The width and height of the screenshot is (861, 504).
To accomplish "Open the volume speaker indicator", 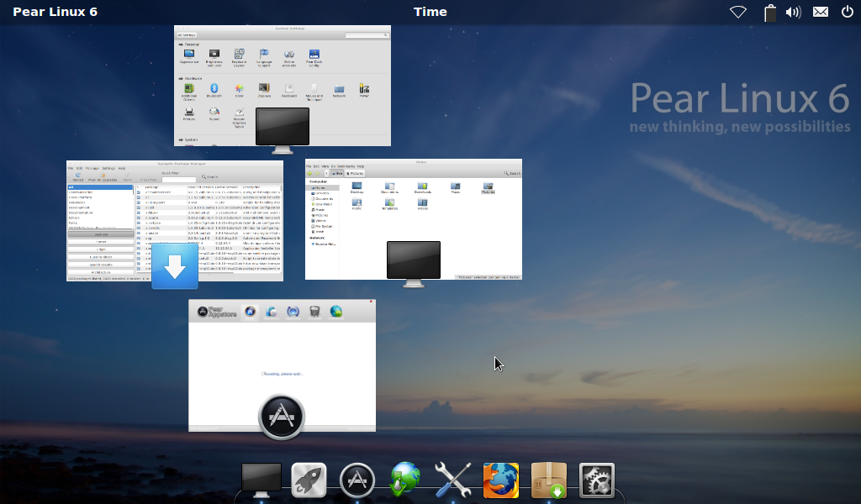I will coord(794,12).
